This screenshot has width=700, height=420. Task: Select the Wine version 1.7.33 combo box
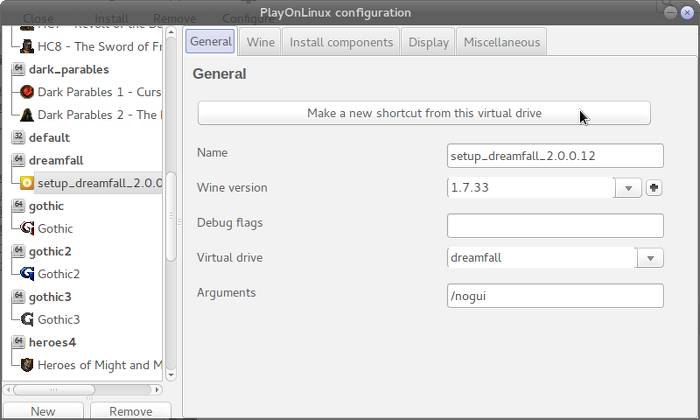tap(544, 188)
